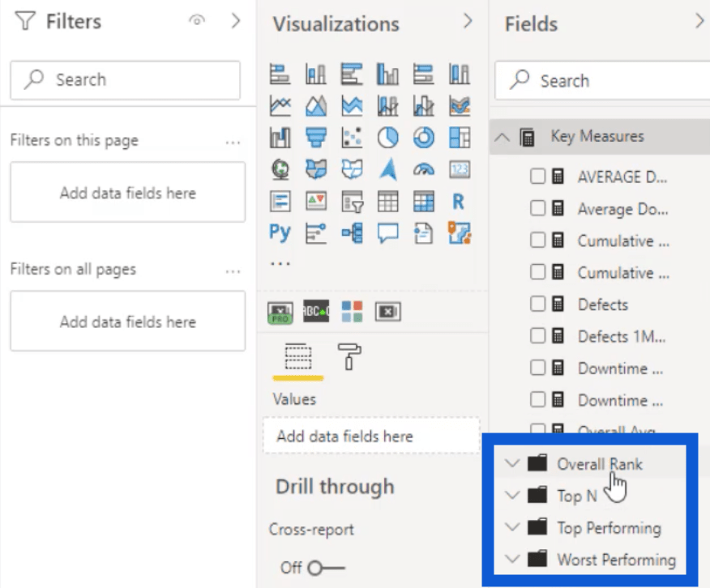Tick the Defects 1M... measure checkbox
This screenshot has width=710, height=588.
[537, 336]
